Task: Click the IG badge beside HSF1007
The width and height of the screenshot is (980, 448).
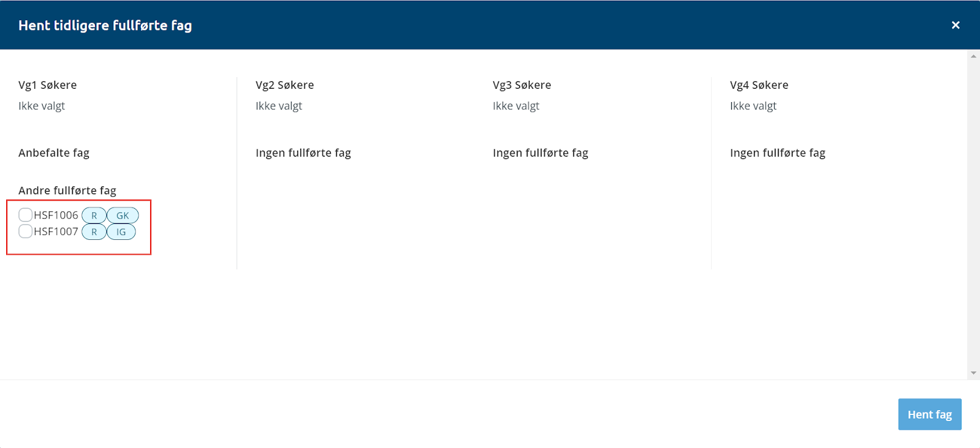Action: tap(121, 232)
